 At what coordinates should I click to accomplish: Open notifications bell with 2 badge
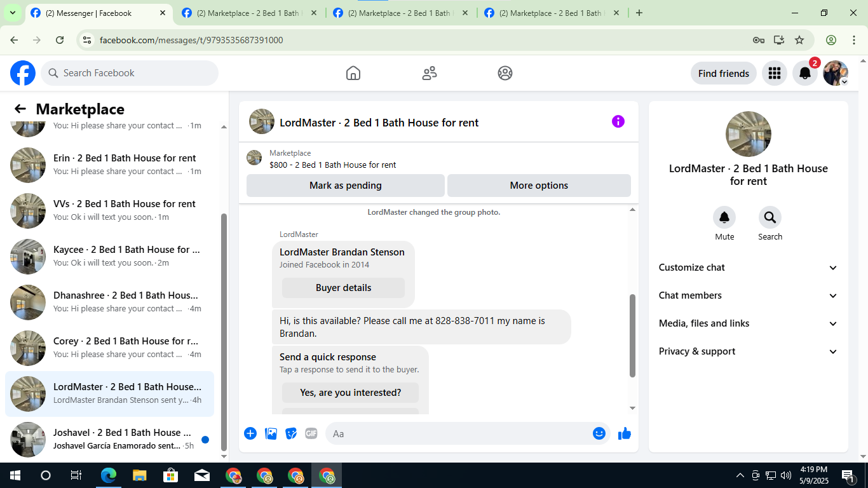(x=805, y=73)
